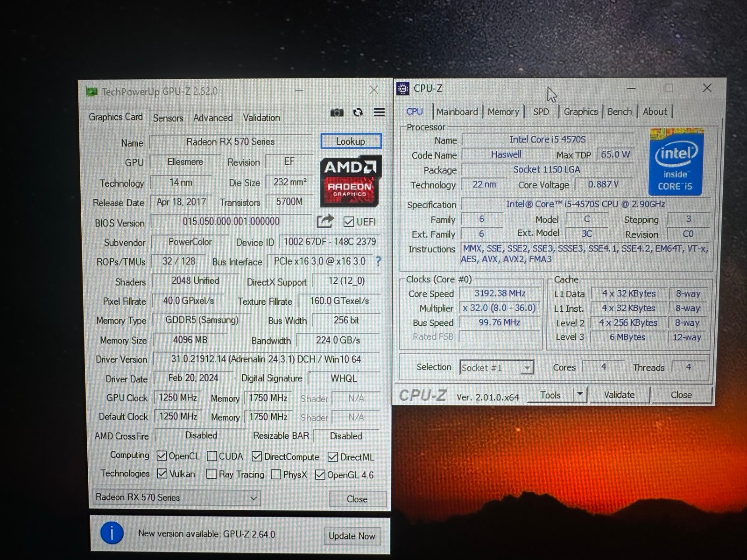Open the Socket #1 selection dropdown
This screenshot has height=560, width=747.
pos(496,368)
